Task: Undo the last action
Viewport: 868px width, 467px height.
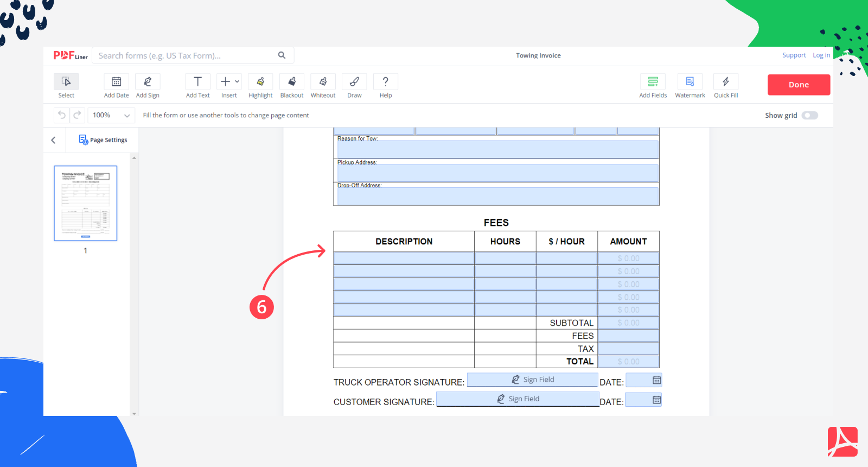Action: [62, 115]
